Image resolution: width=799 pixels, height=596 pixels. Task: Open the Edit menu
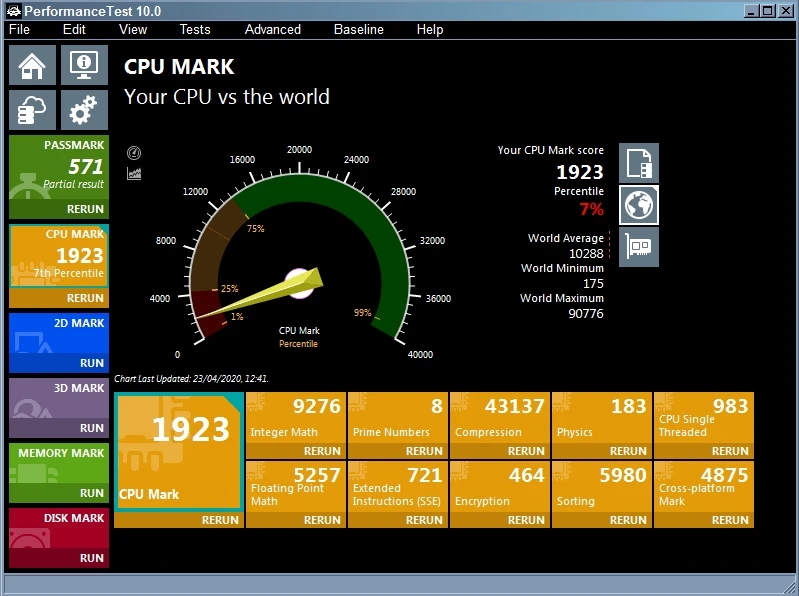74,30
